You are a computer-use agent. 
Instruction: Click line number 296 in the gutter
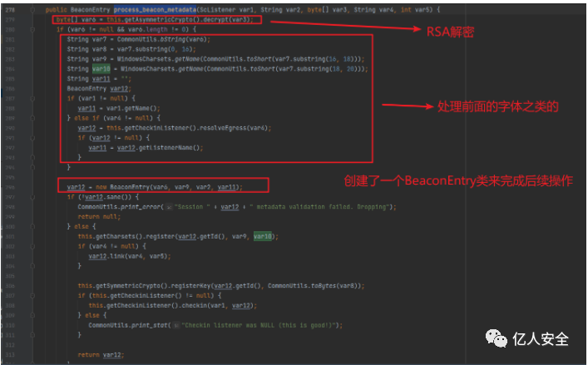click(x=10, y=187)
